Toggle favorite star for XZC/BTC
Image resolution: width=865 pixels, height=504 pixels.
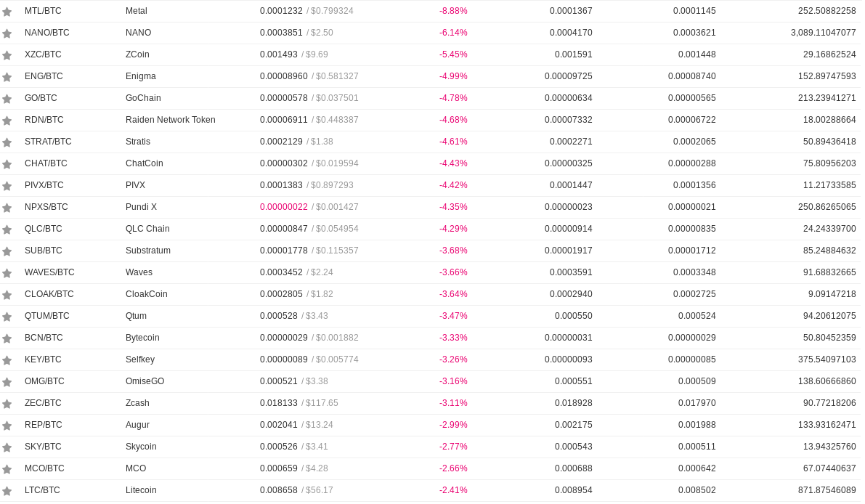(x=7, y=55)
